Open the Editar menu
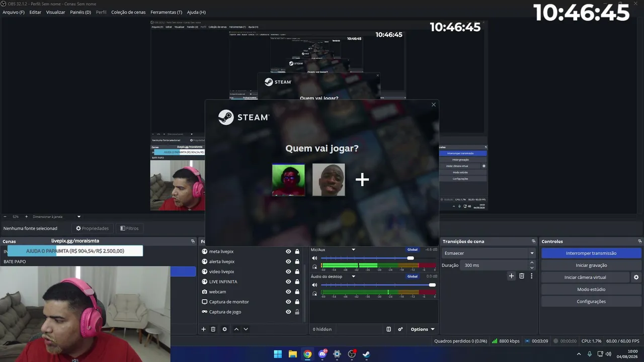The image size is (644, 362). (x=35, y=12)
